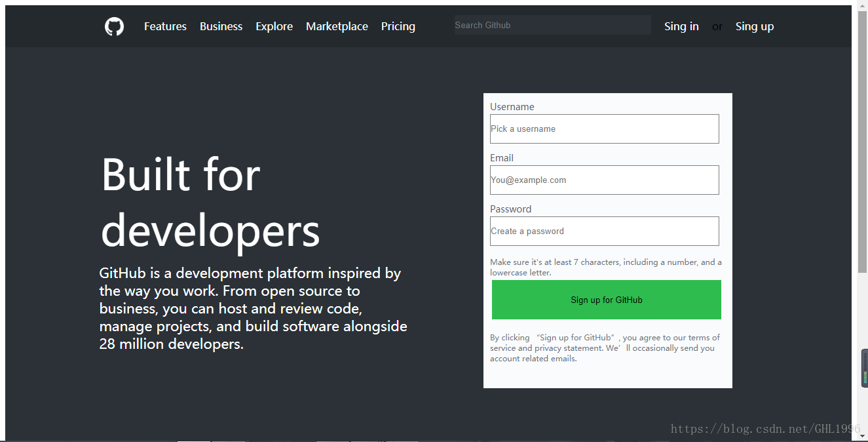Click the Sing up link

click(755, 26)
